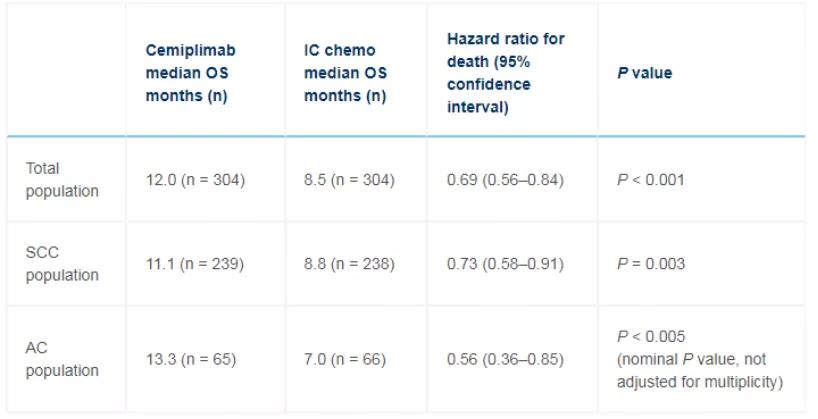Click the 8.5 (n = 304) cell

tap(349, 180)
